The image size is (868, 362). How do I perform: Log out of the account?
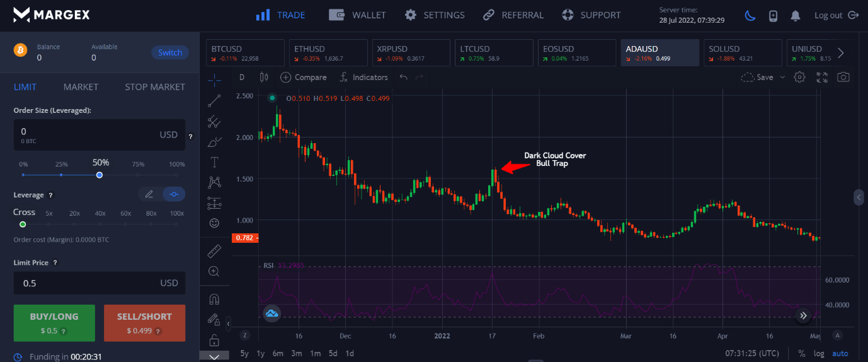835,15
